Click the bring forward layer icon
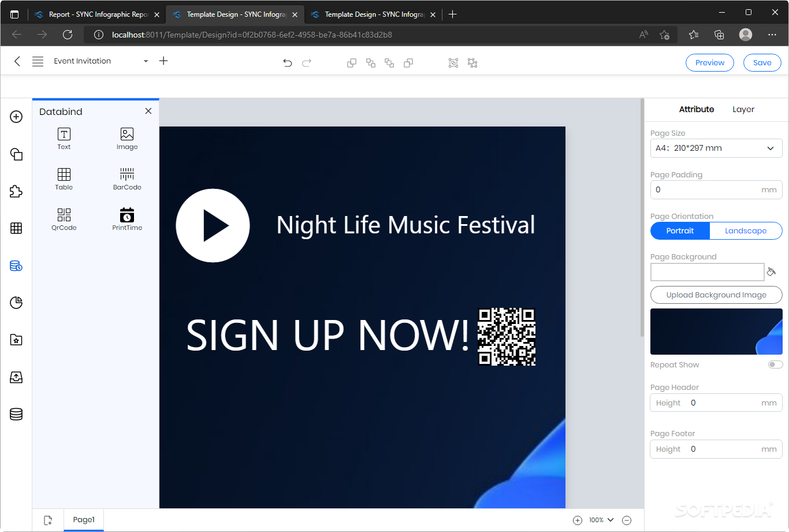 [x=370, y=63]
